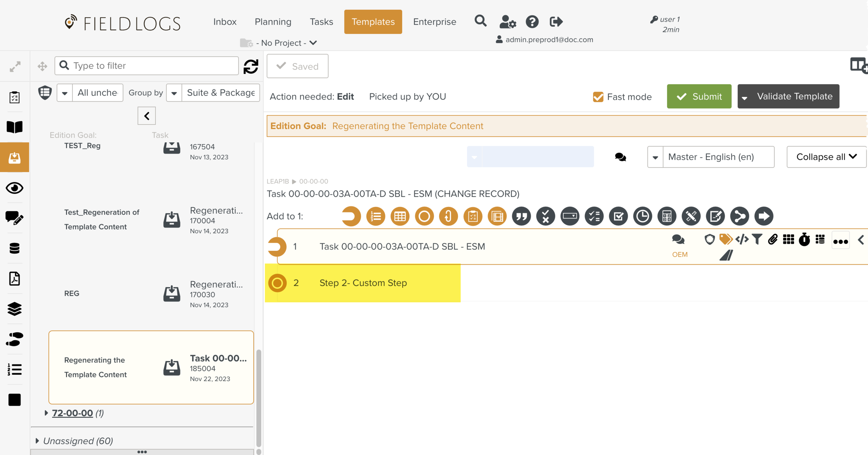868x455 pixels.
Task: Open the Collapse all dropdown
Action: [826, 157]
